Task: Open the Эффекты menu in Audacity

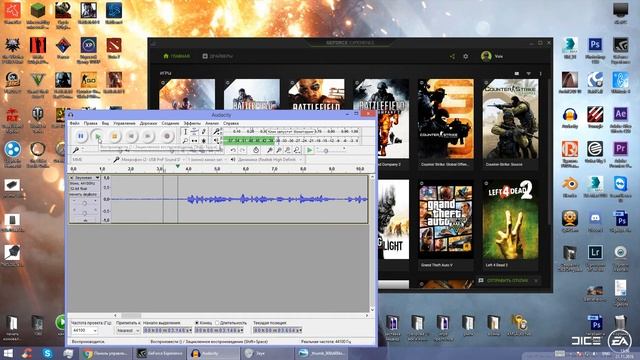Action: click(192, 123)
